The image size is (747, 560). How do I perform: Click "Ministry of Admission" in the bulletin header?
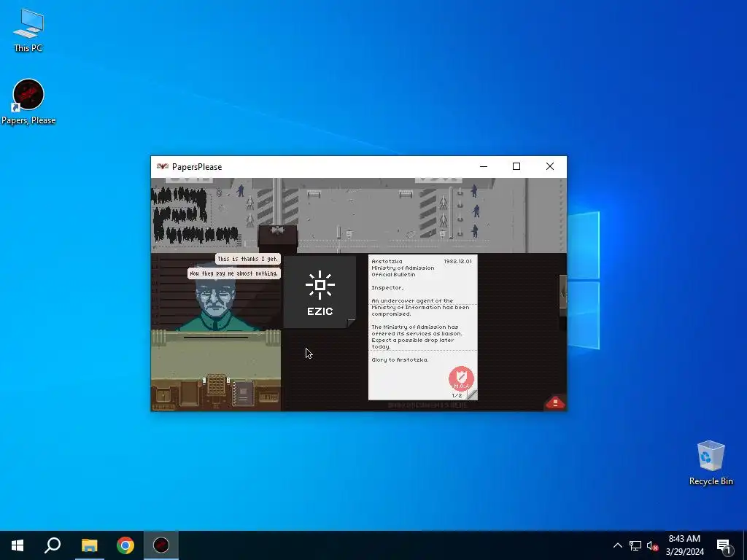coord(403,268)
